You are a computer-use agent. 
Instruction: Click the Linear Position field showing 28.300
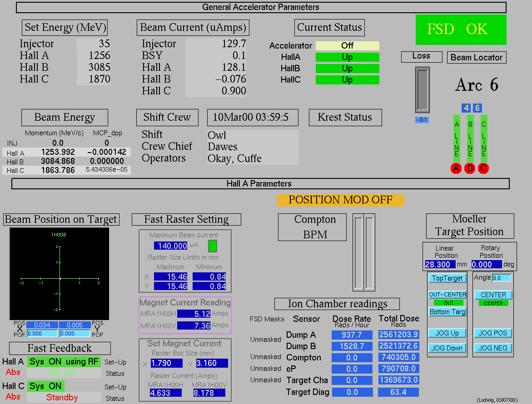pyautogui.click(x=440, y=265)
